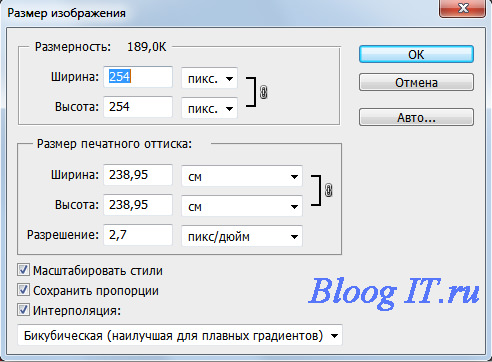Open resolution units dropdown пикс/дюйм
This screenshot has width=492, height=362.
pyautogui.click(x=242, y=236)
